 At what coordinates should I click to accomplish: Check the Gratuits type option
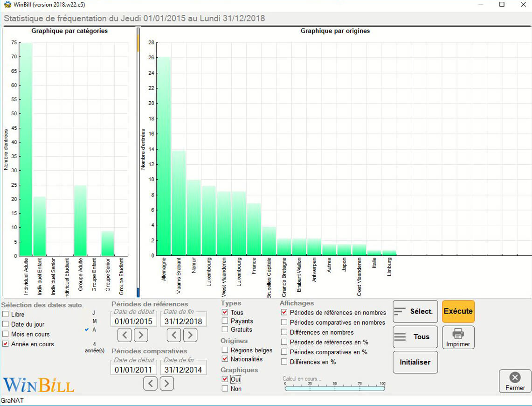tap(225, 329)
